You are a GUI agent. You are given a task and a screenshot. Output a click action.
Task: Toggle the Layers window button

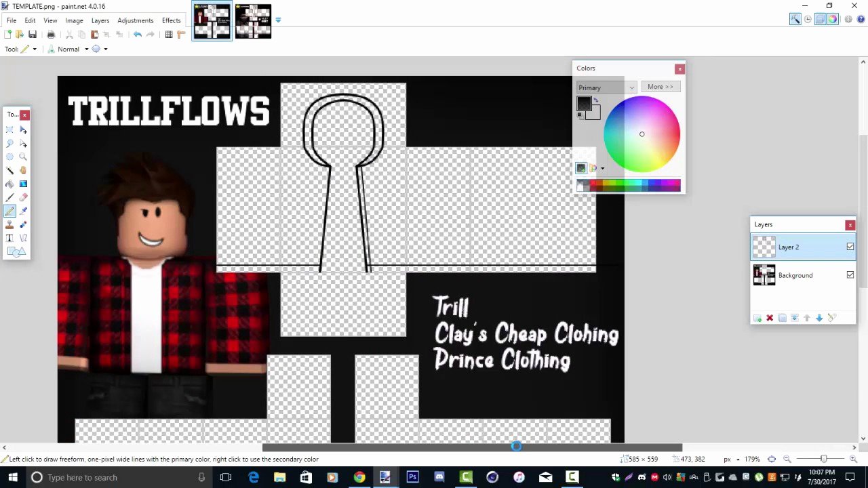[x=820, y=20]
